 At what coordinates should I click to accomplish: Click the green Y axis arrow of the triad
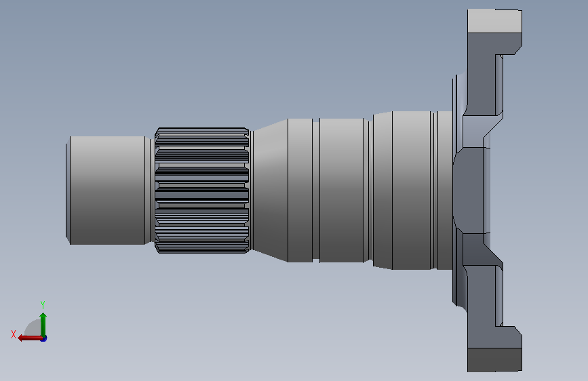click(x=43, y=324)
